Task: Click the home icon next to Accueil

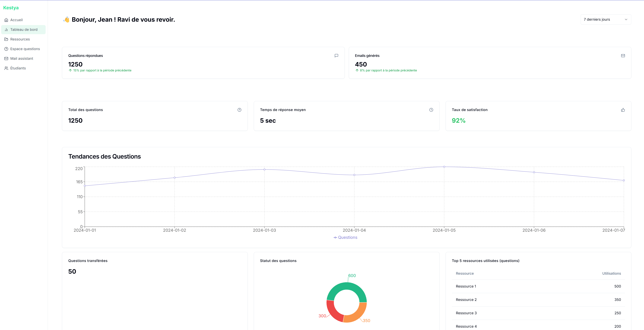Action: tap(6, 20)
